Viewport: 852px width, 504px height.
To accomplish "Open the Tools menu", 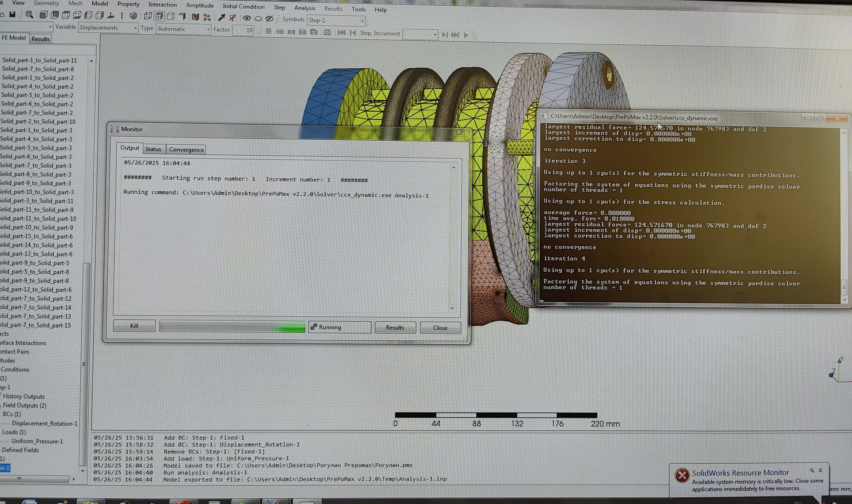I will (x=359, y=9).
